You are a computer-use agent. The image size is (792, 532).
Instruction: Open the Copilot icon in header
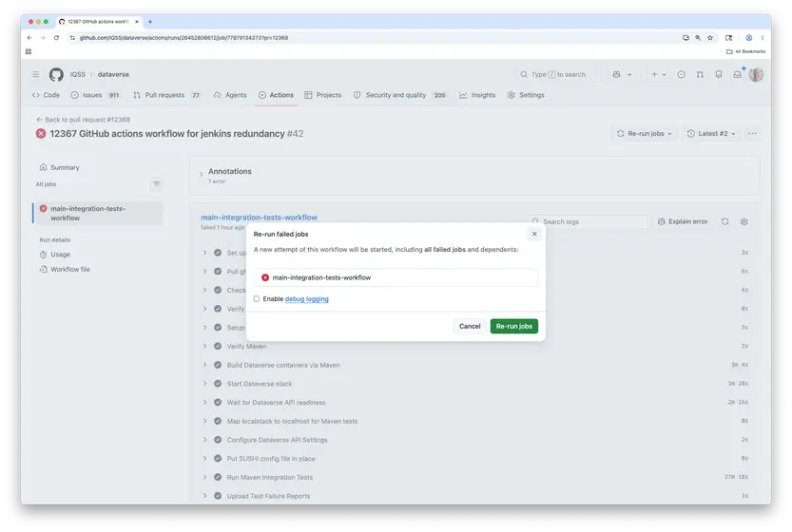[x=616, y=75]
